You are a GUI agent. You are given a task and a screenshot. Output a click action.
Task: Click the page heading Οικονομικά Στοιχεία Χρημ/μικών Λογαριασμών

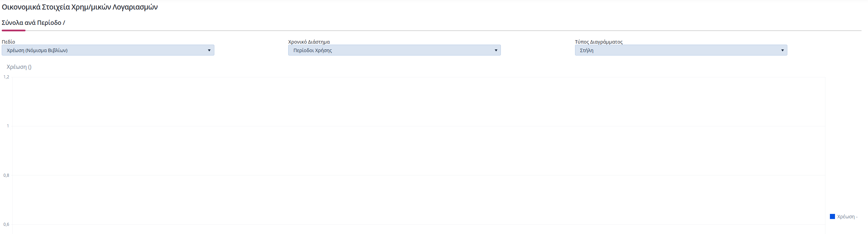coord(80,7)
